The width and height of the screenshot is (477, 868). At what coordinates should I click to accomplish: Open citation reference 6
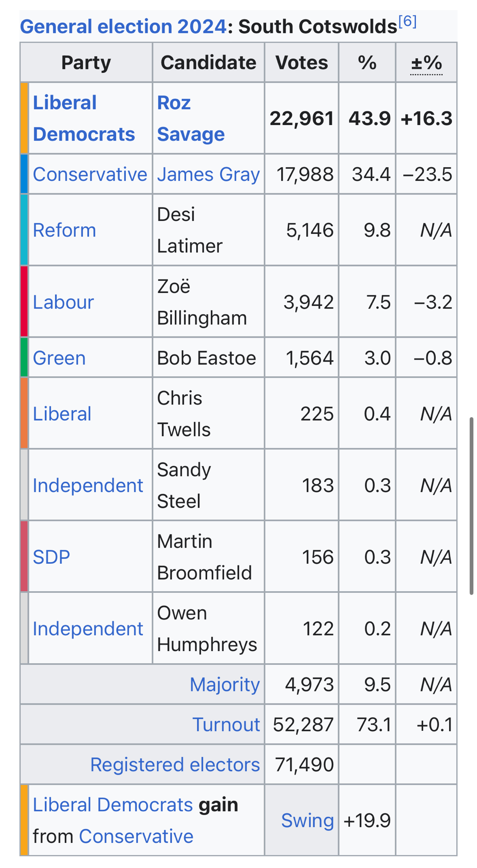click(x=407, y=21)
